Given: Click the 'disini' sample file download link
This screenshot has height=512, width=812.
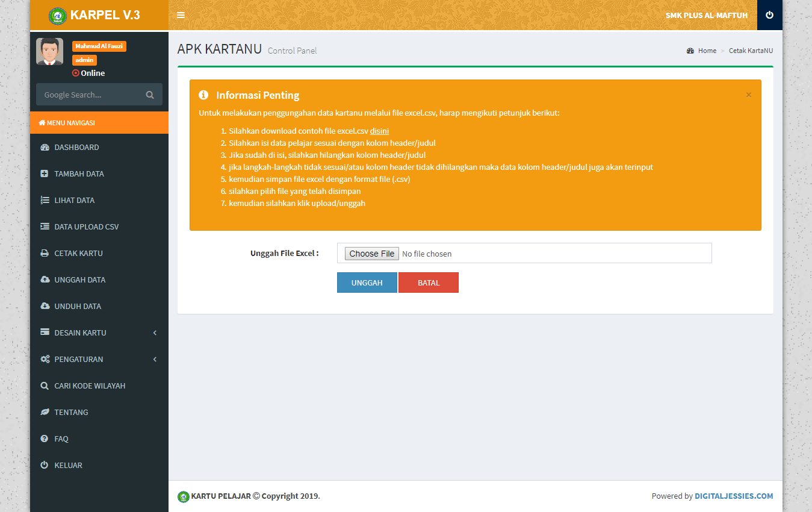Looking at the screenshot, I should pos(379,131).
